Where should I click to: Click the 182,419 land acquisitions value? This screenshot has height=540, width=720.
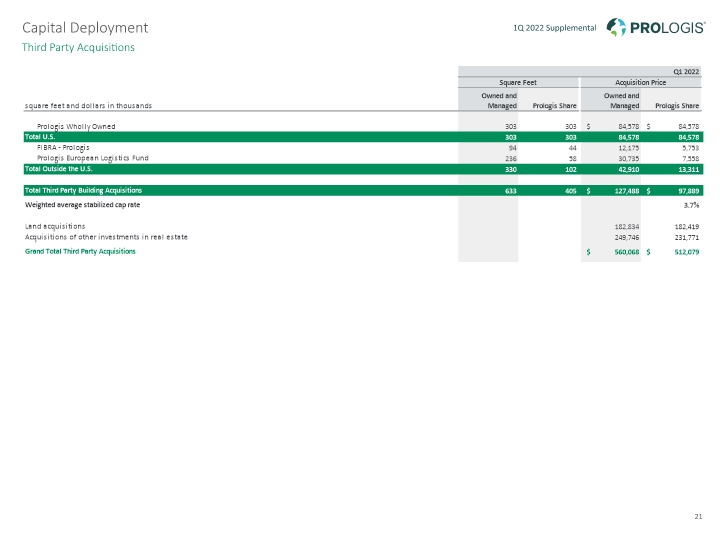click(686, 227)
